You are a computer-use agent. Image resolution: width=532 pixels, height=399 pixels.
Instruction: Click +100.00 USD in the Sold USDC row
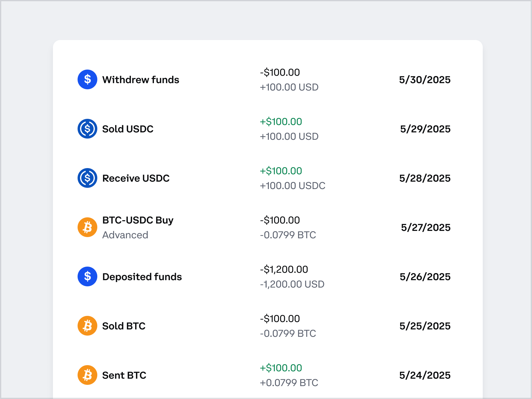pos(289,136)
